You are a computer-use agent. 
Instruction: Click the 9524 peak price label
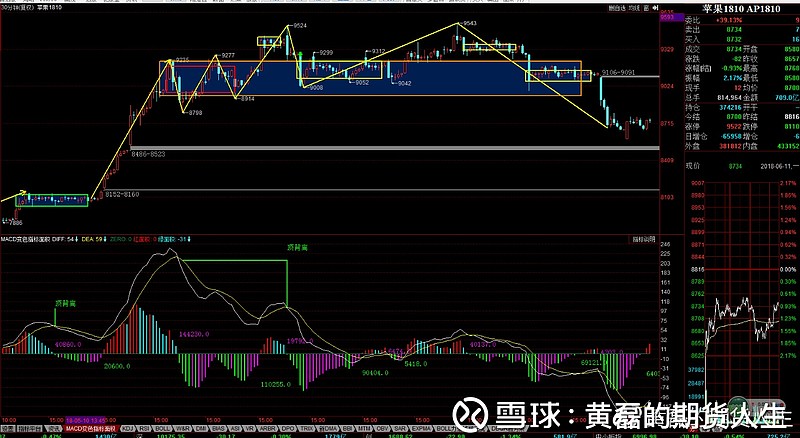(300, 25)
